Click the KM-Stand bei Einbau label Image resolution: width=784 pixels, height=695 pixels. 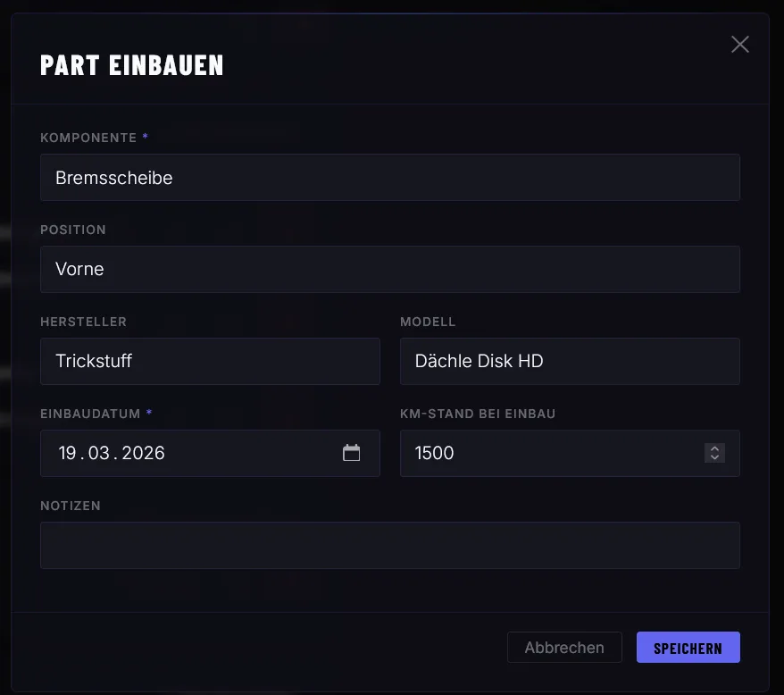[479, 414]
